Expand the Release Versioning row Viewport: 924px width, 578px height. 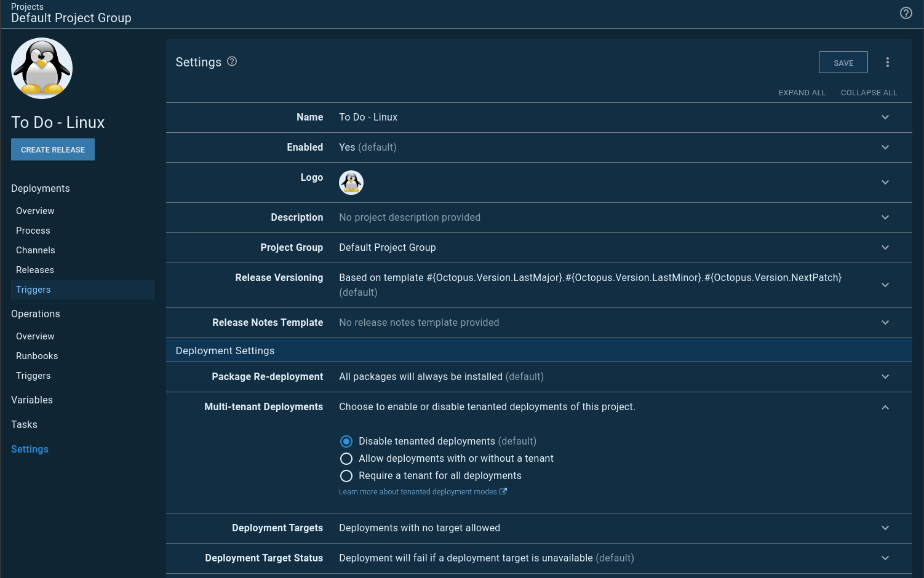click(x=885, y=285)
